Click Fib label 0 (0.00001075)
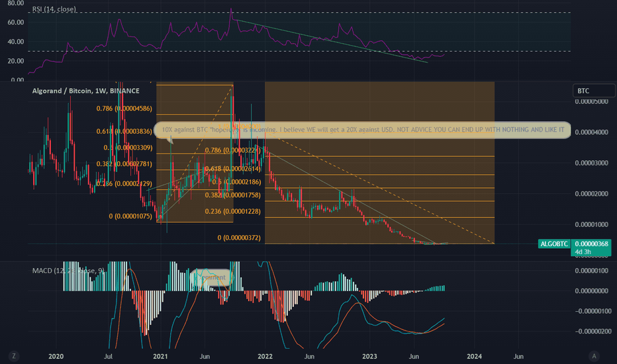 pos(130,216)
